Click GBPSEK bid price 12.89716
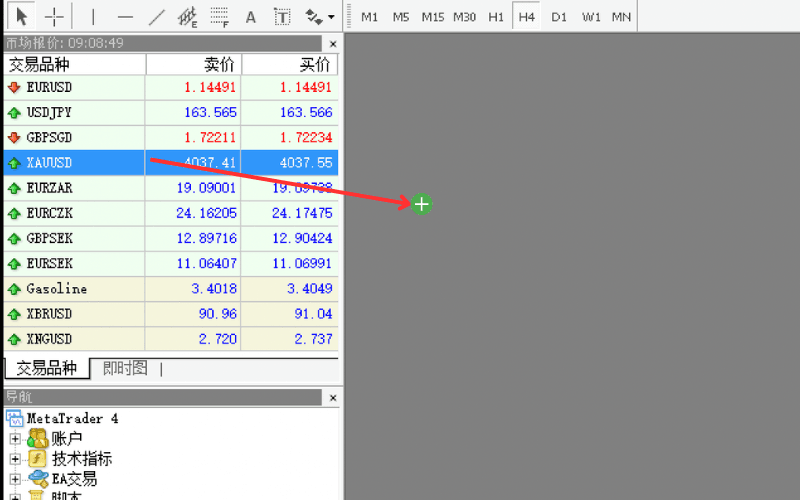This screenshot has width=800, height=500. [x=207, y=238]
